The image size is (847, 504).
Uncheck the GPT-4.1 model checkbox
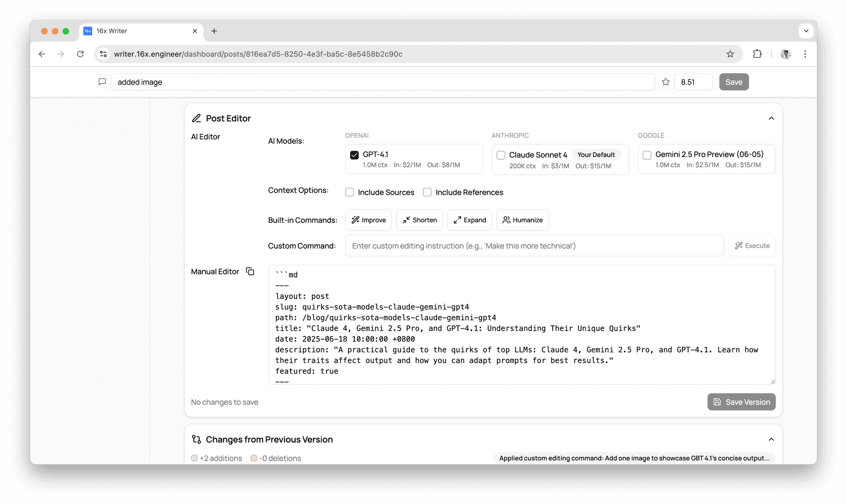(354, 155)
